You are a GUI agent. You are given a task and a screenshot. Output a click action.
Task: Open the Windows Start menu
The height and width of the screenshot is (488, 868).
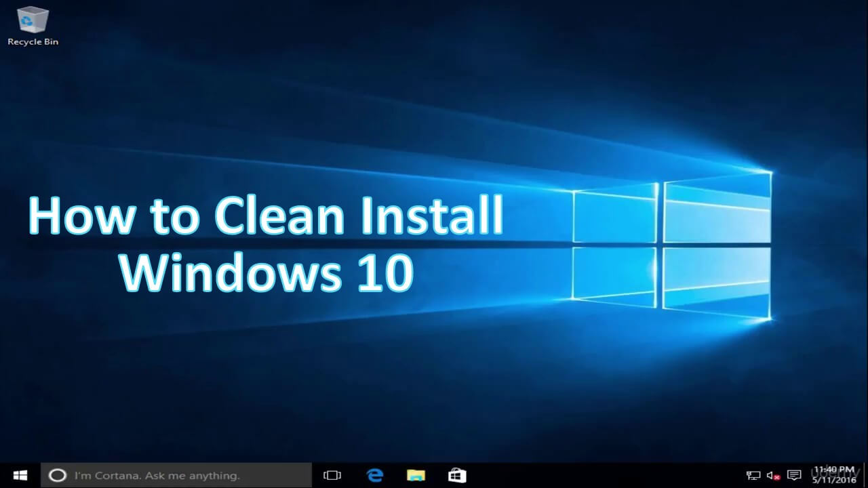tap(20, 475)
